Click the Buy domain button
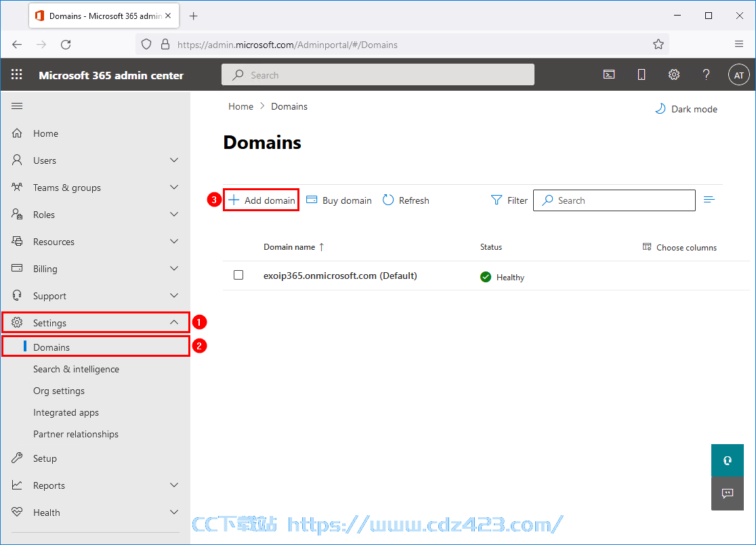The width and height of the screenshot is (756, 545). (x=339, y=200)
